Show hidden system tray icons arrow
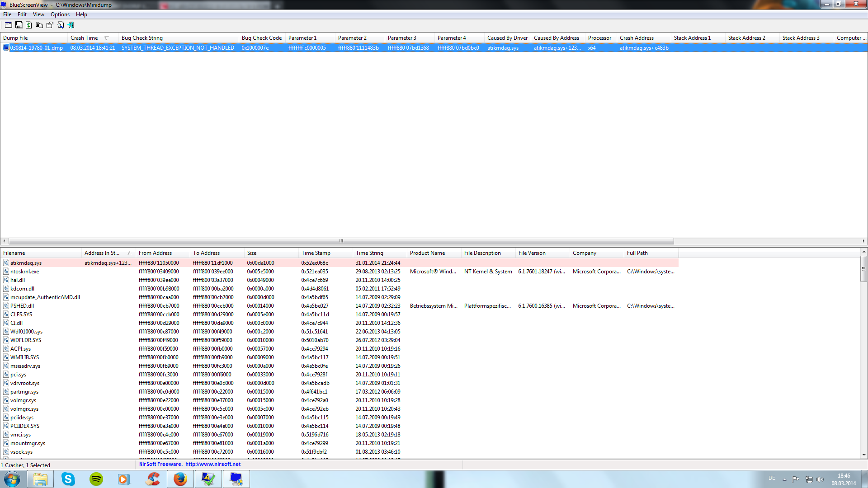 [784, 479]
